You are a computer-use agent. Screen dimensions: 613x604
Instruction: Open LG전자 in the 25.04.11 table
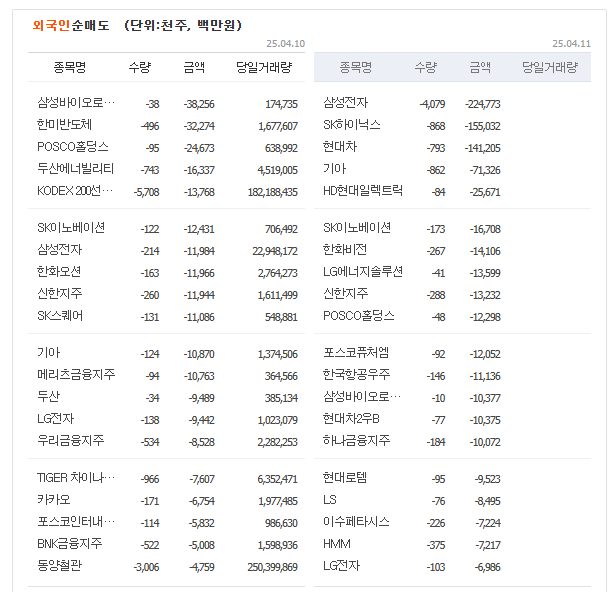[x=341, y=566]
